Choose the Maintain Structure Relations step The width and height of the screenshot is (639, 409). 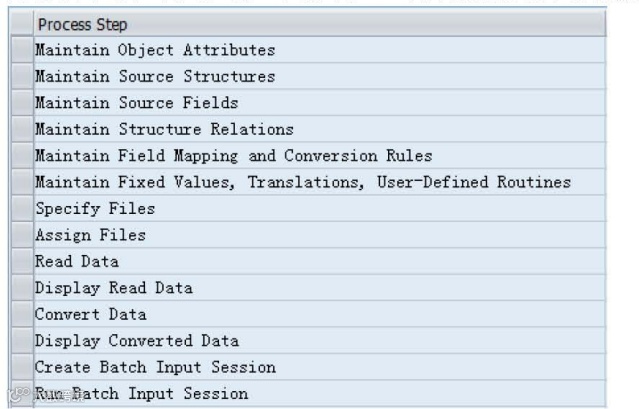click(164, 129)
